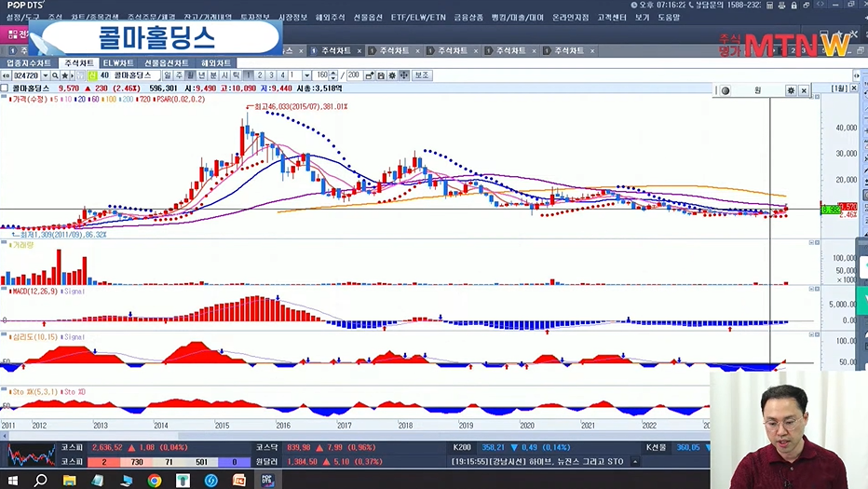Click the printer icon in title bar
This screenshot has width=868, height=489.
781,5
